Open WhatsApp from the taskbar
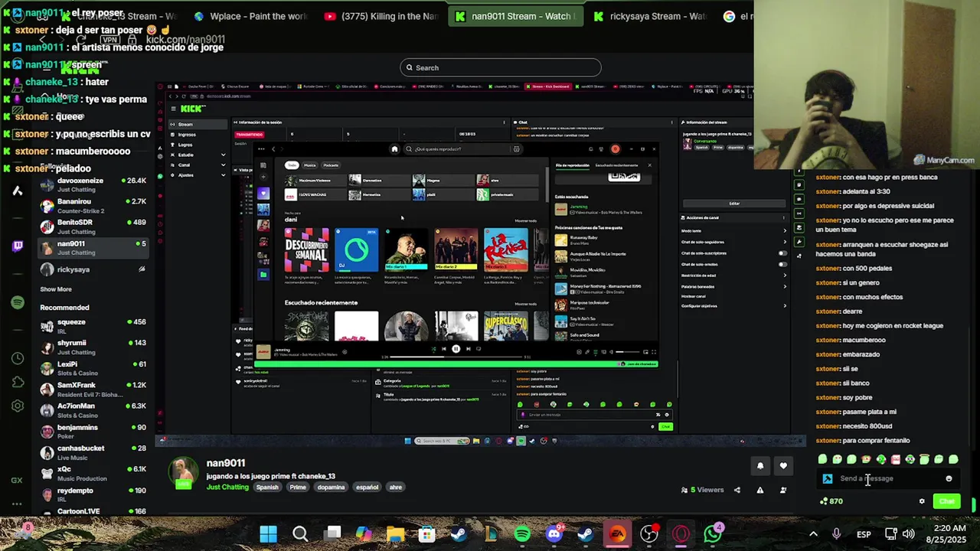This screenshot has width=980, height=551. 713,533
